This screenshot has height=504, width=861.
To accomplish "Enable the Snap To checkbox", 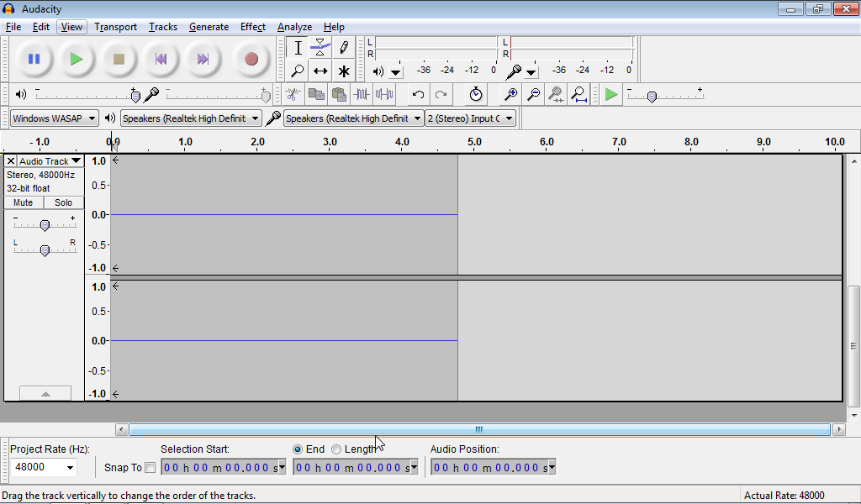I will click(150, 468).
